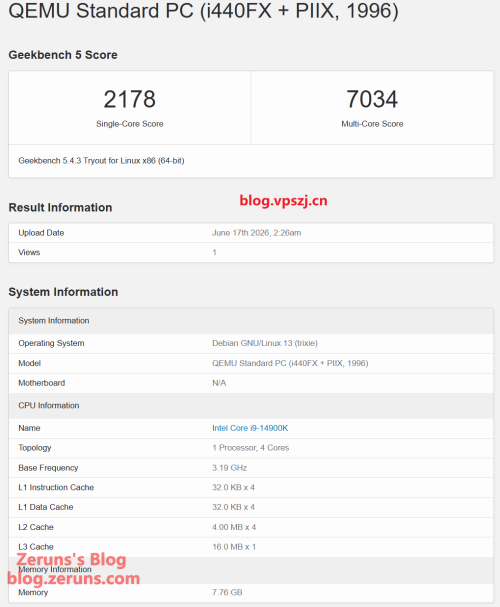Click the Upload Date label
The width and height of the screenshot is (500, 607).
pos(41,233)
